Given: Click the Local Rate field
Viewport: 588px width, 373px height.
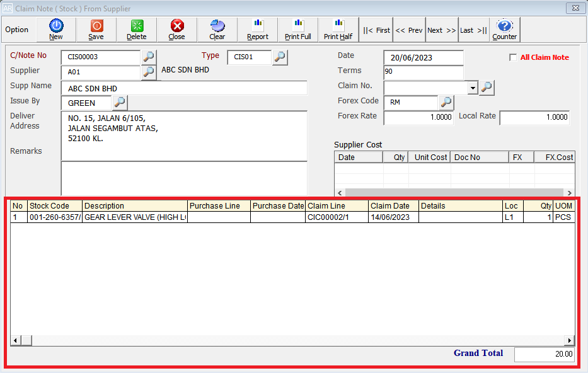Looking at the screenshot, I should click(535, 117).
